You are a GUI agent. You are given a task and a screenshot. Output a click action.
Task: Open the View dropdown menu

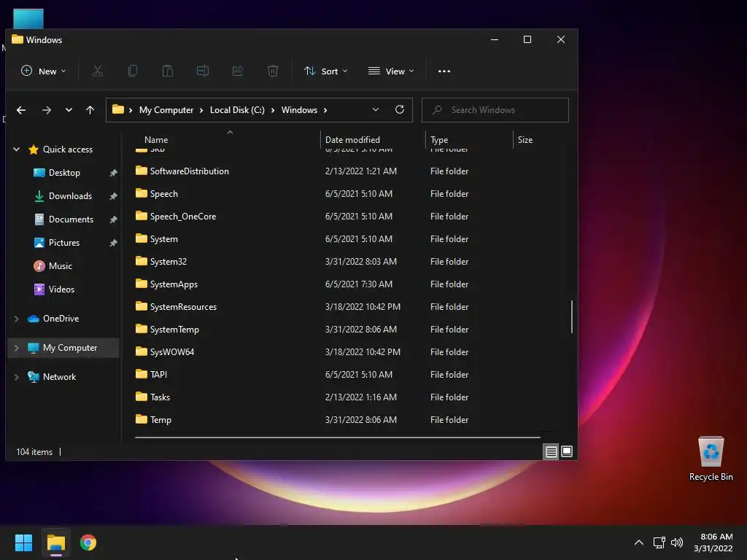[391, 71]
